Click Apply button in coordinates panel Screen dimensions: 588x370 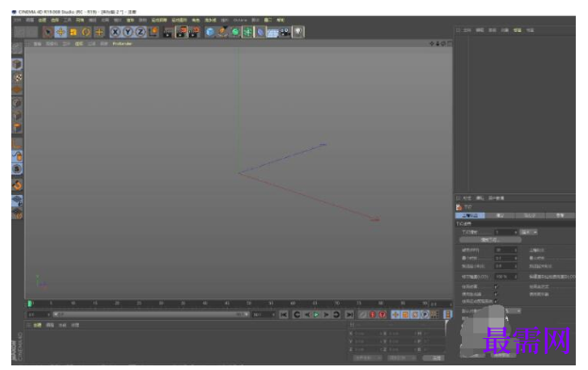[435, 358]
